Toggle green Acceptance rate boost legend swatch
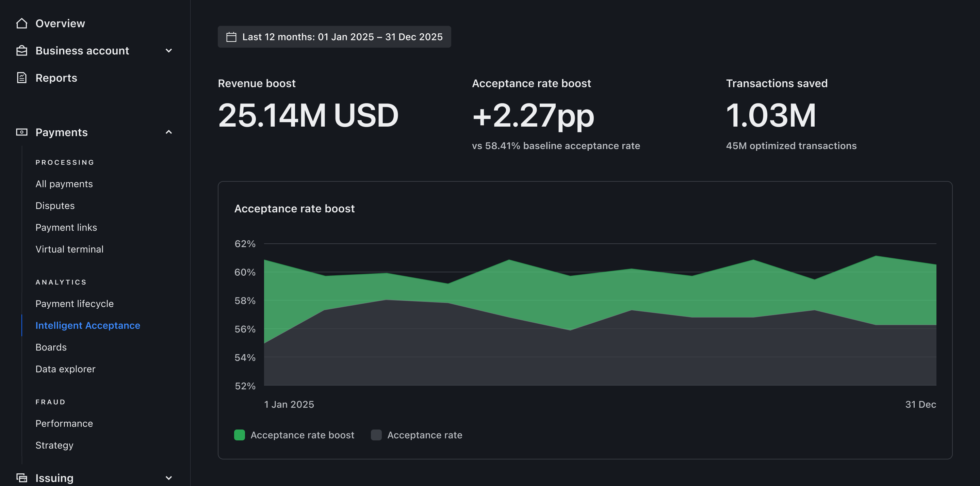This screenshot has width=980, height=486. click(x=239, y=435)
